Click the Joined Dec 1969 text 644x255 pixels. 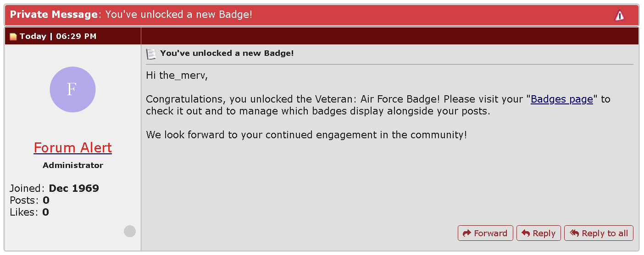point(54,188)
